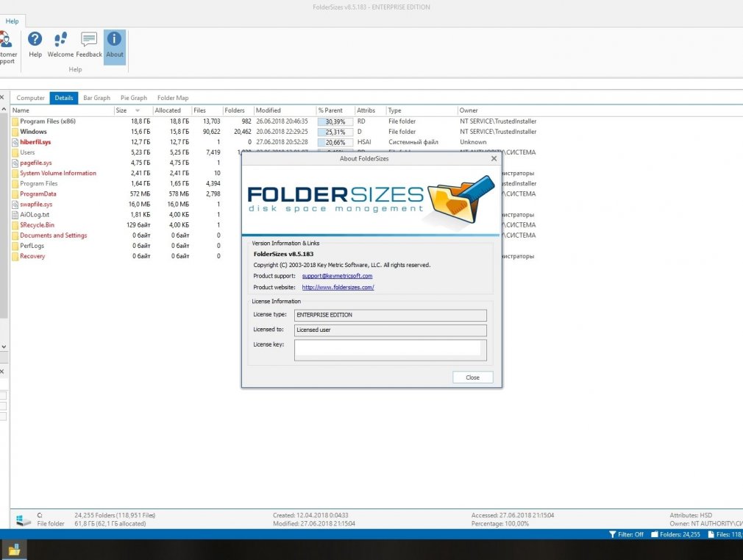Click the 26.06.2018 20:46:35 modified cell

(x=282, y=121)
